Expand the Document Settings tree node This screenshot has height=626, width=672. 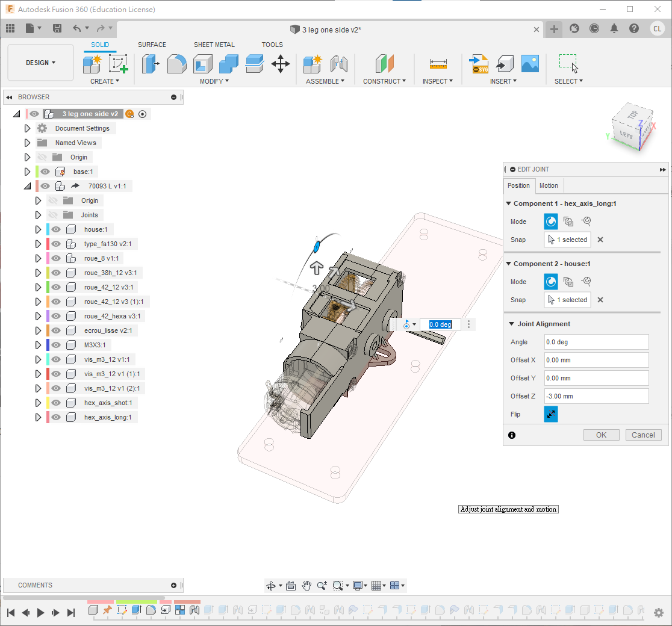click(x=27, y=128)
